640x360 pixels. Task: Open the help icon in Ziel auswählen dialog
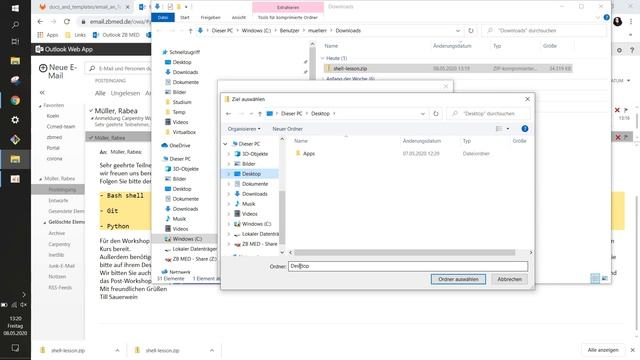pyautogui.click(x=525, y=129)
